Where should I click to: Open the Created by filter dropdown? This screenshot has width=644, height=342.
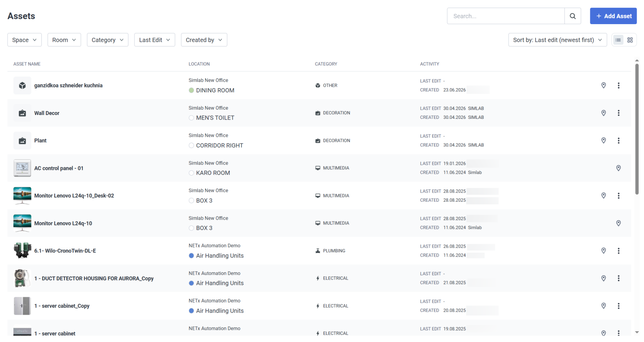(x=204, y=40)
